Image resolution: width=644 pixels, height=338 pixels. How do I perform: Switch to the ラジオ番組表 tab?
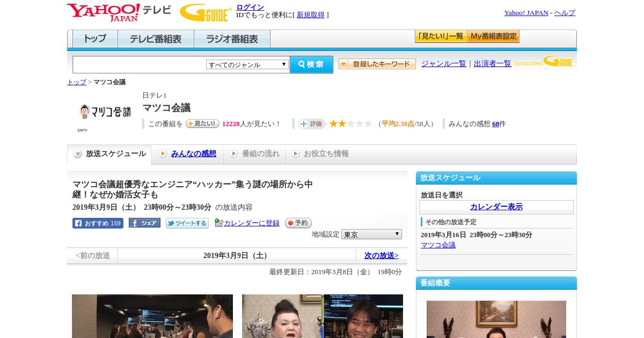point(232,39)
